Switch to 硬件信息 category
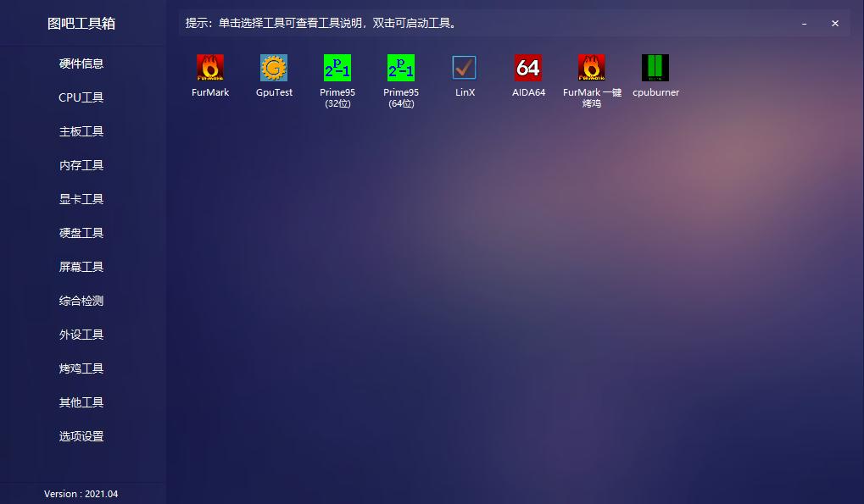 pyautogui.click(x=82, y=64)
